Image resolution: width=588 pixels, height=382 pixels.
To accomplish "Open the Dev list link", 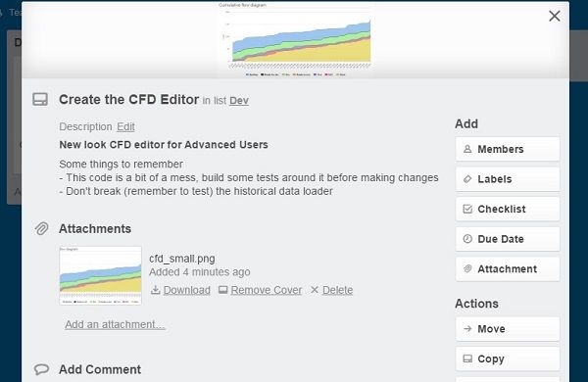I will [239, 101].
